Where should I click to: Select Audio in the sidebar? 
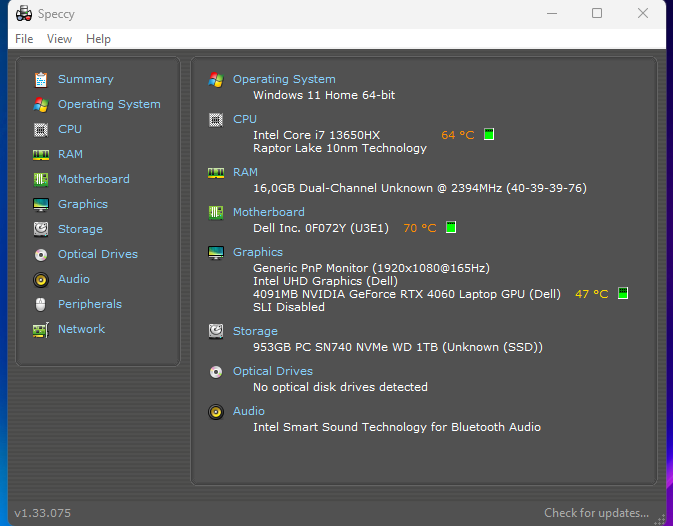point(74,279)
